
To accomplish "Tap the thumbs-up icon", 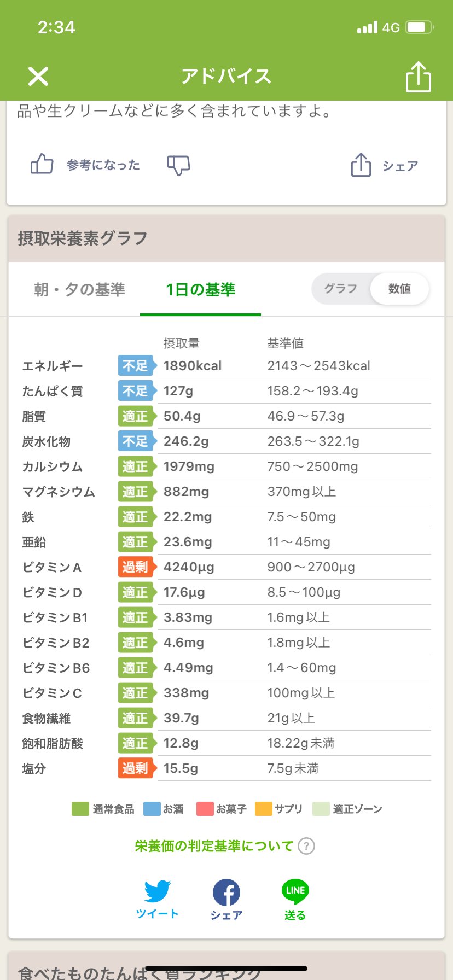I will (x=42, y=164).
